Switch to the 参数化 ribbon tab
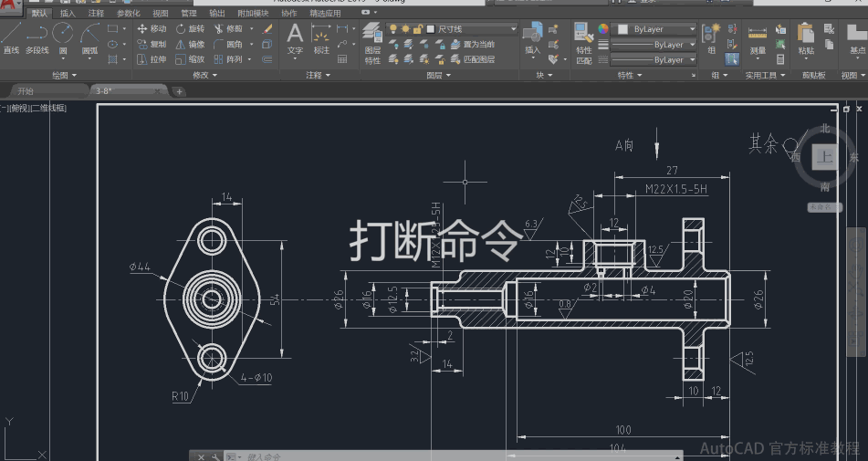Image resolution: width=868 pixels, height=461 pixels. pos(128,13)
